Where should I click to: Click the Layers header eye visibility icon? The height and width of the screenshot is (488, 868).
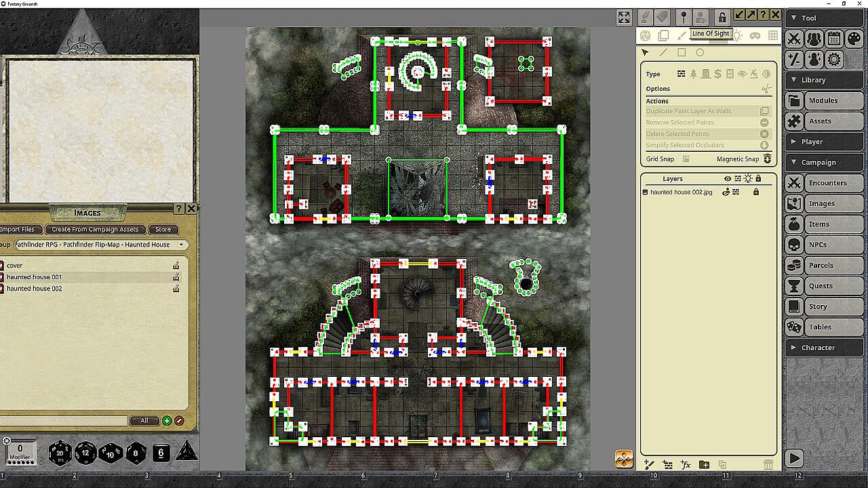[x=728, y=179]
